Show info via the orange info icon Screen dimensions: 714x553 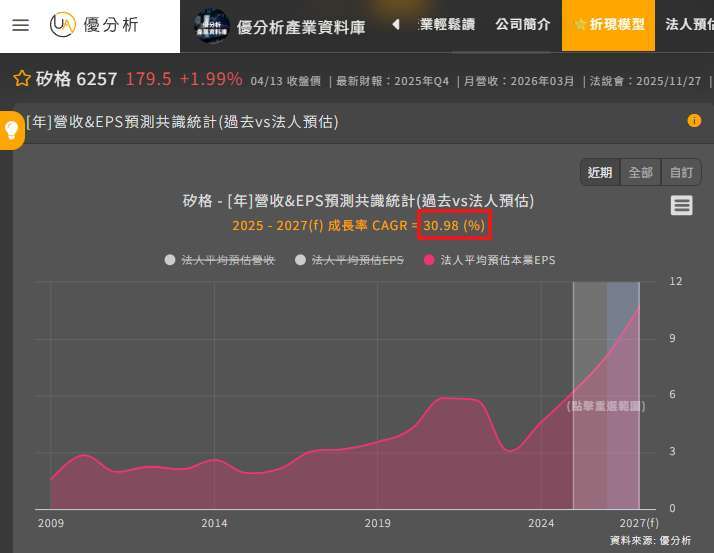694,121
